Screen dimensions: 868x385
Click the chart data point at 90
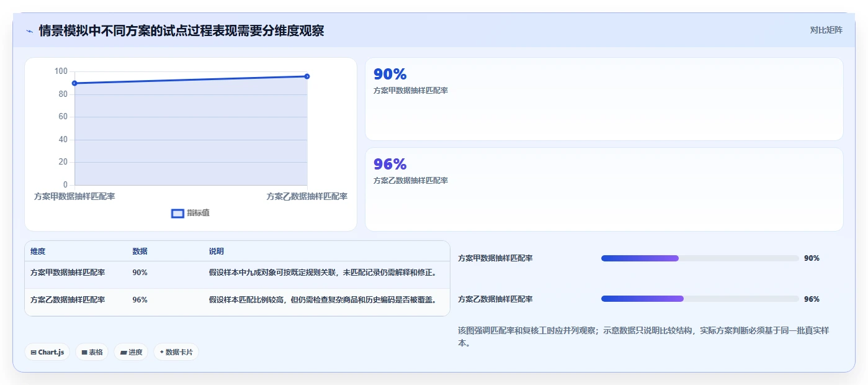tap(74, 83)
